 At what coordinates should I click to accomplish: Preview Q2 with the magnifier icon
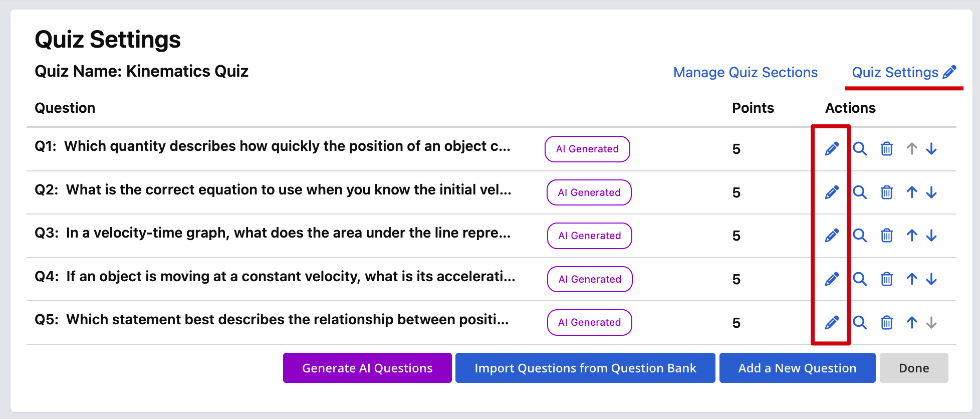click(x=860, y=192)
